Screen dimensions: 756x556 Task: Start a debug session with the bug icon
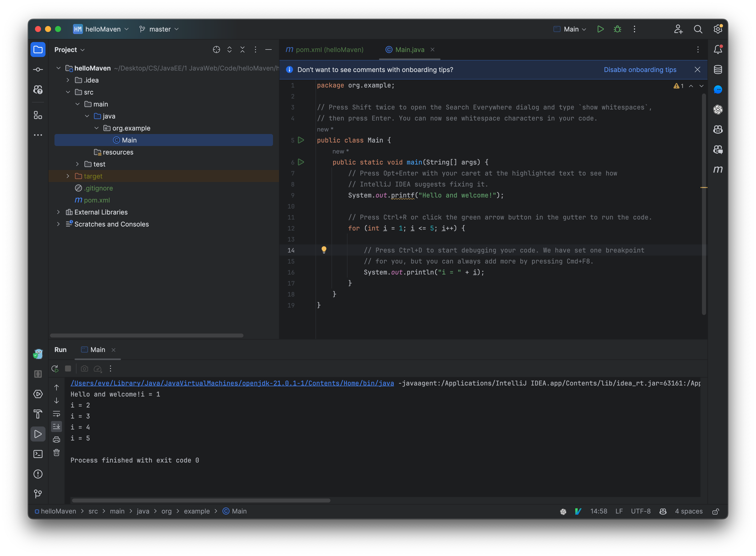(x=617, y=29)
